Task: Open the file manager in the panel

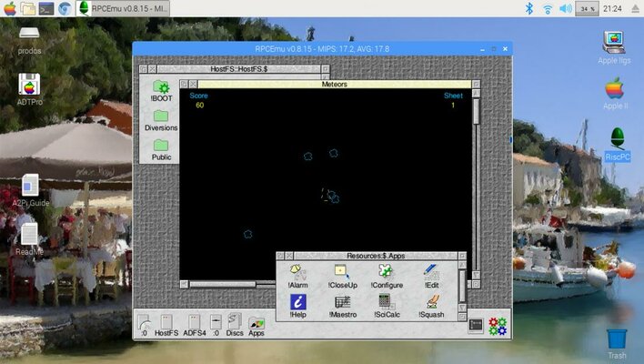Action: pos(27,8)
